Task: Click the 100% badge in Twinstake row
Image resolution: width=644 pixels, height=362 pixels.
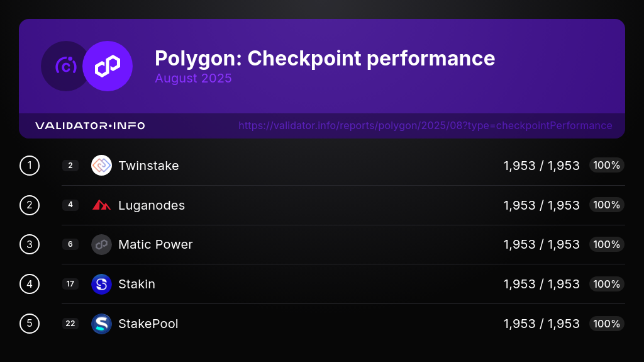Action: pos(606,166)
